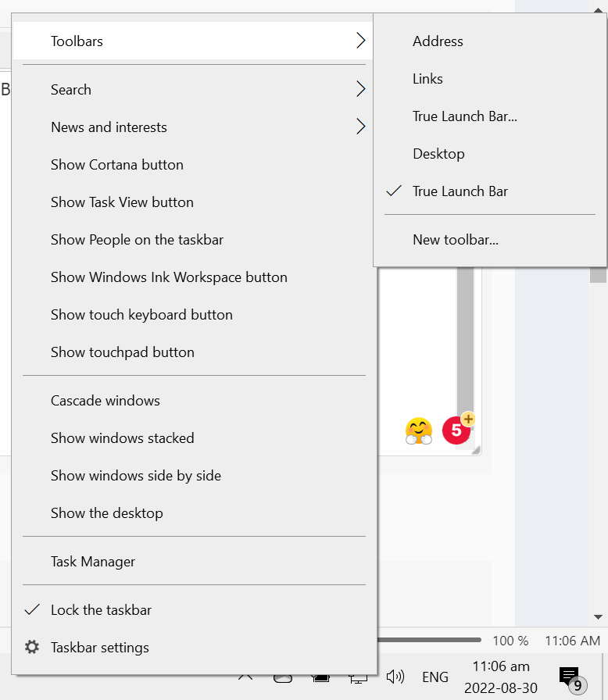Open Task Manager from the context menu
The image size is (608, 700).
[93, 562]
